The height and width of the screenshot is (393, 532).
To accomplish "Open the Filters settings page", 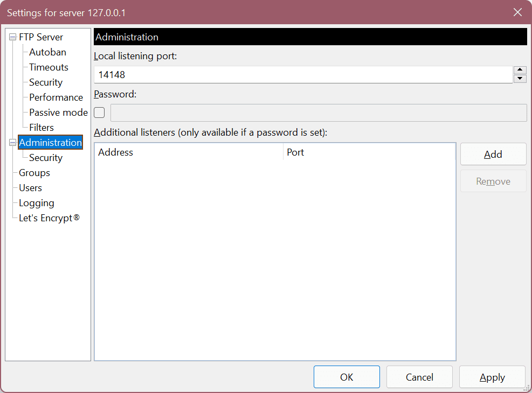I will pyautogui.click(x=41, y=127).
